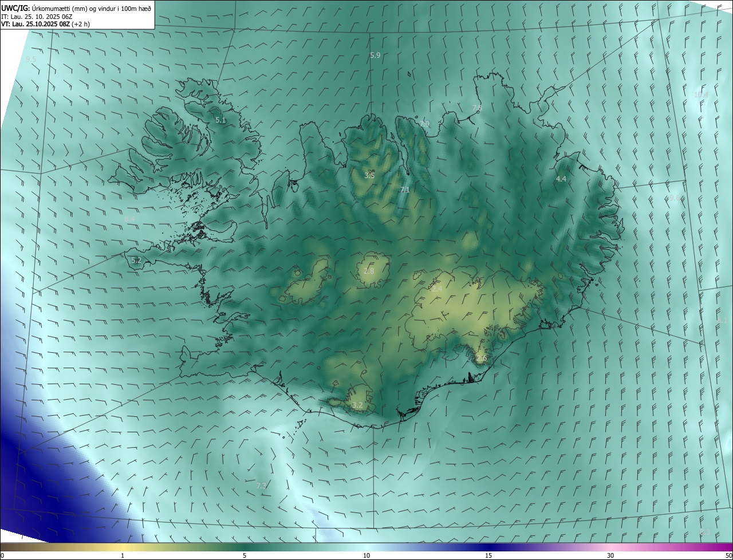Click the 2.6 value label
Viewport: 733px width, 560px height.
point(481,358)
